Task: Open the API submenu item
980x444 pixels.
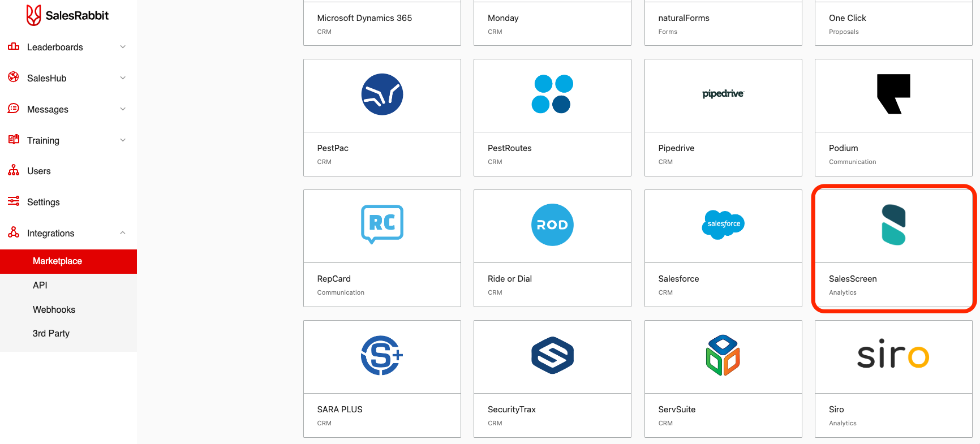Action: click(68, 286)
